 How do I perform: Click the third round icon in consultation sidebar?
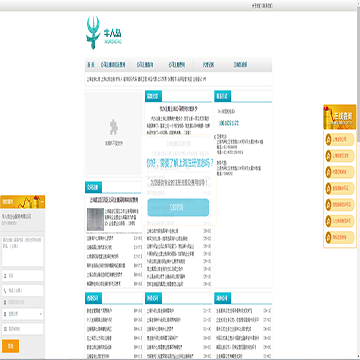pos(328,172)
